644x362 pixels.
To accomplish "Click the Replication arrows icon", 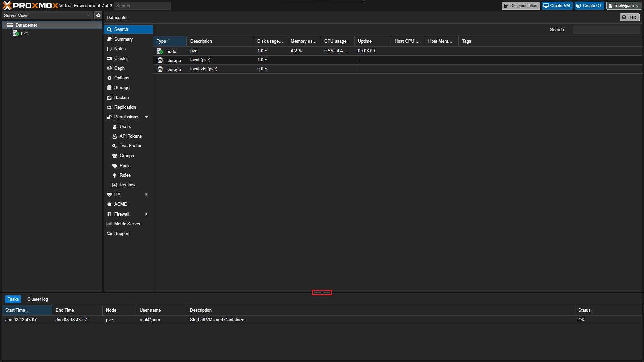I will (109, 107).
